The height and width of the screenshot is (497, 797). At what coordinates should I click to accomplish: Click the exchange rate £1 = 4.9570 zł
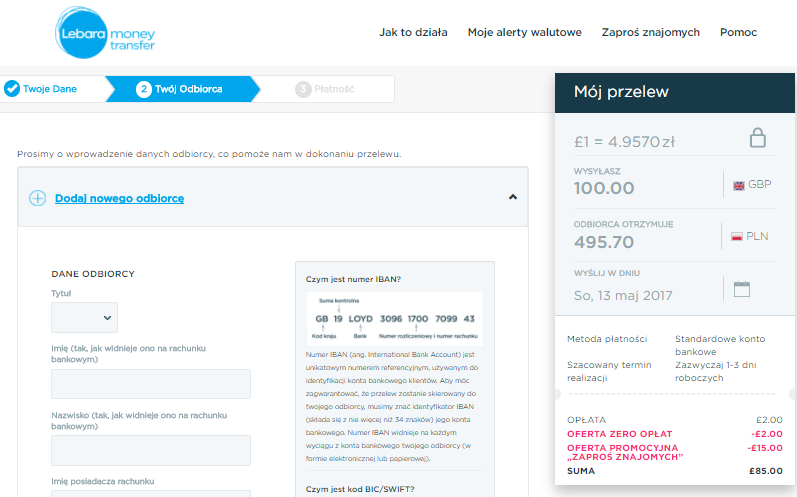pyautogui.click(x=624, y=142)
